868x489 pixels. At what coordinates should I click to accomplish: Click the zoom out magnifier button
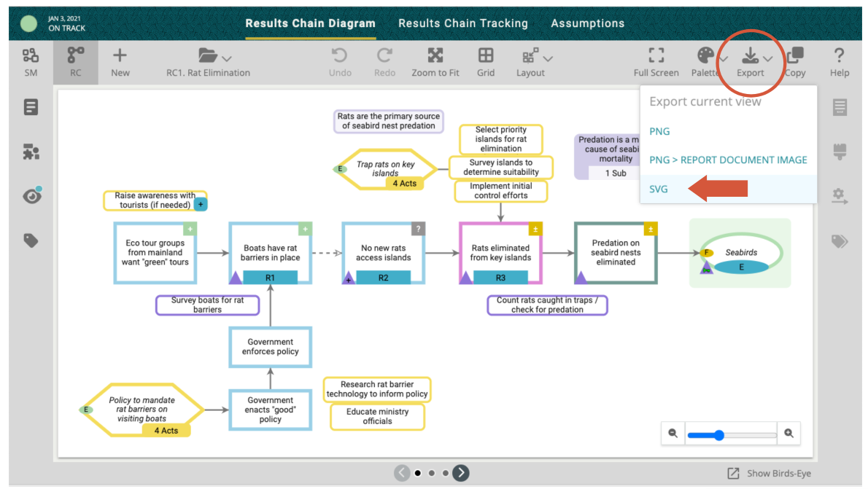point(673,434)
